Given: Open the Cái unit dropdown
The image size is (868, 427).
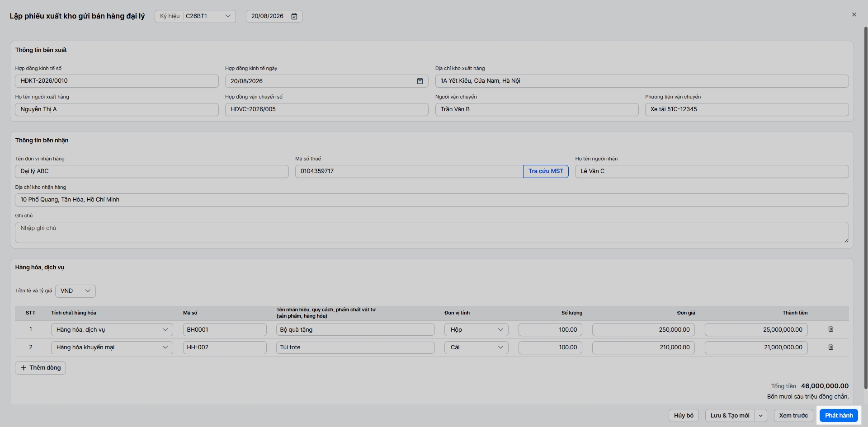Looking at the screenshot, I should point(476,347).
